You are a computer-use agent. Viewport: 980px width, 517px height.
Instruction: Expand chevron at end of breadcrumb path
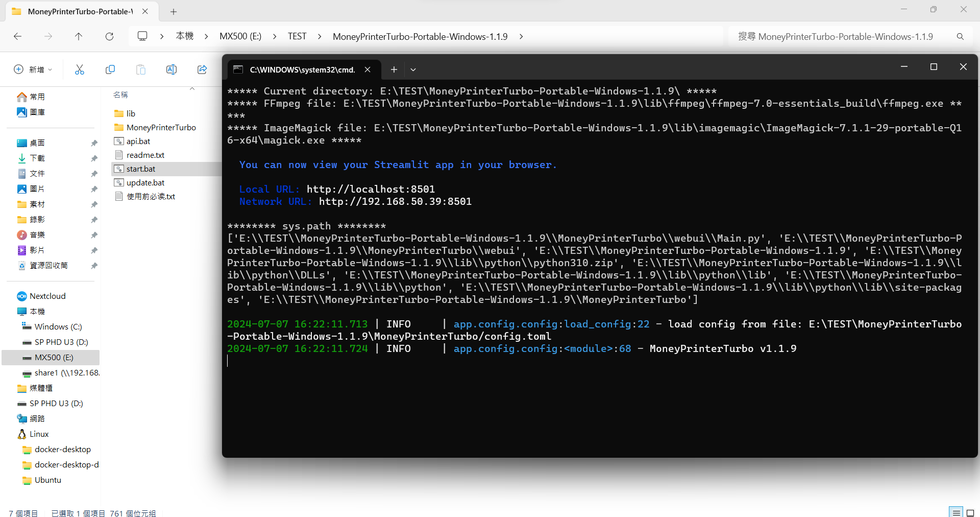pos(521,36)
